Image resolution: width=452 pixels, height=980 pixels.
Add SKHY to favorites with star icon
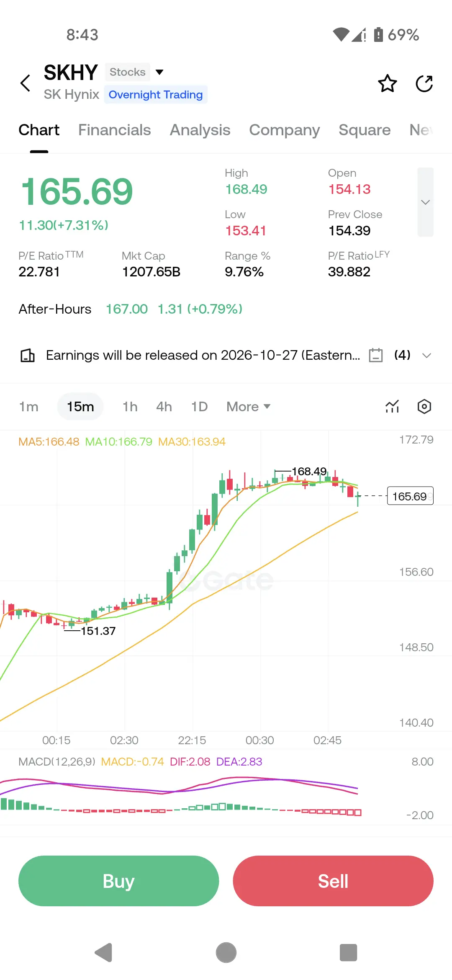(x=388, y=83)
